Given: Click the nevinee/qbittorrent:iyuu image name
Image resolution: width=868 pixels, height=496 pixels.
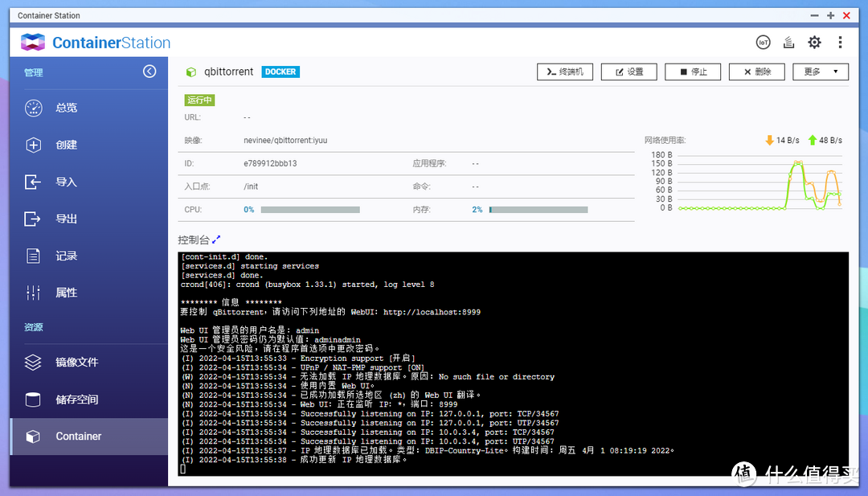Looking at the screenshot, I should [x=285, y=141].
